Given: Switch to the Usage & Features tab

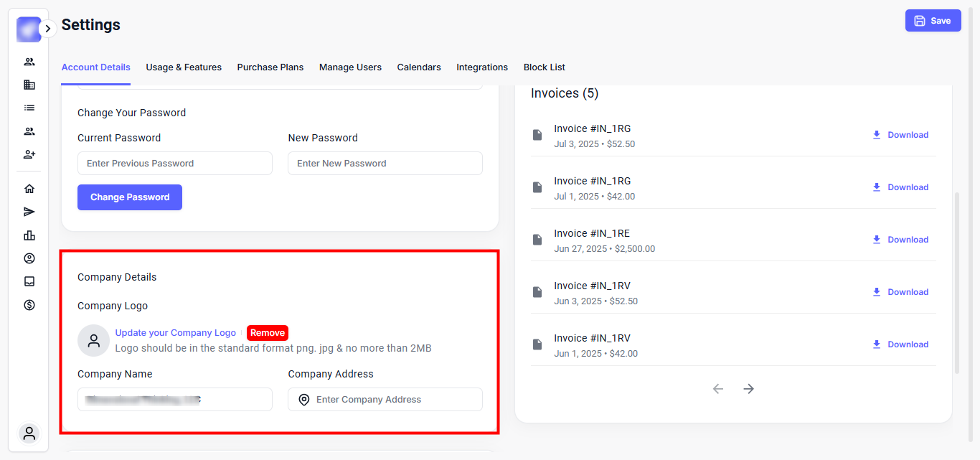Looking at the screenshot, I should pos(184,67).
